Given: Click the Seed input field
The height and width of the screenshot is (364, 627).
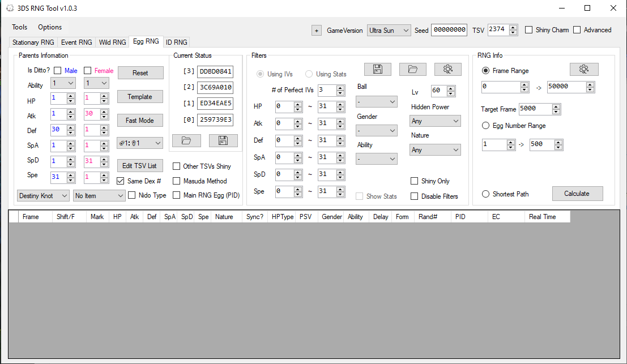Looking at the screenshot, I should [449, 30].
